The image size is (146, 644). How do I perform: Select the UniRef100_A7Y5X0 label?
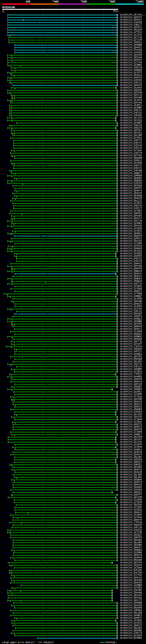pyautogui.click(x=131, y=32)
